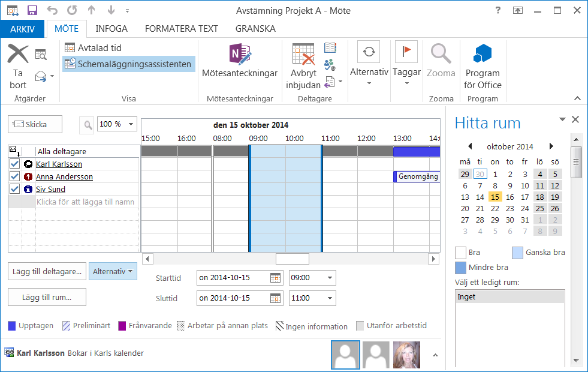Open the address book icon in Deltagare
Screen dimensions: 588x372
coord(330,47)
